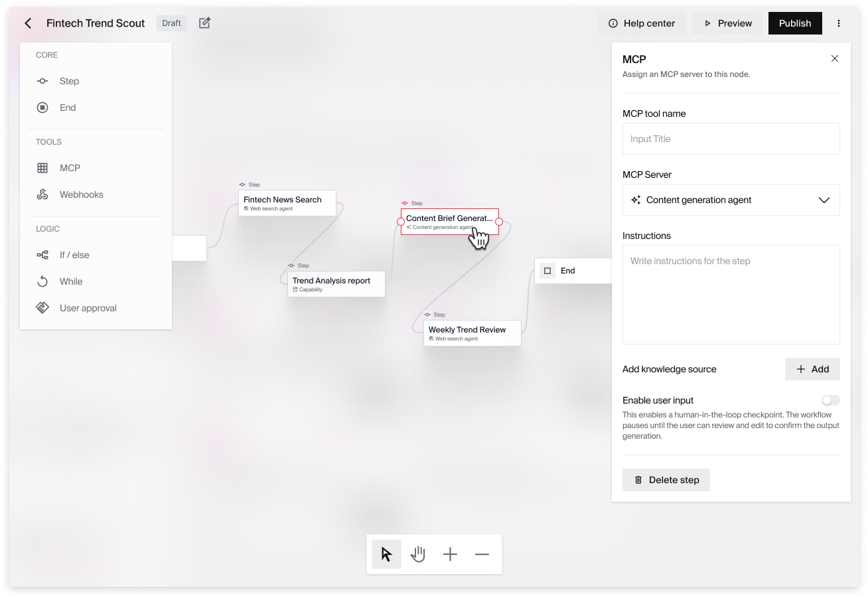Image resolution: width=868 pixels, height=598 pixels.
Task: Open the MCP tool from Tools section
Action: pos(68,167)
